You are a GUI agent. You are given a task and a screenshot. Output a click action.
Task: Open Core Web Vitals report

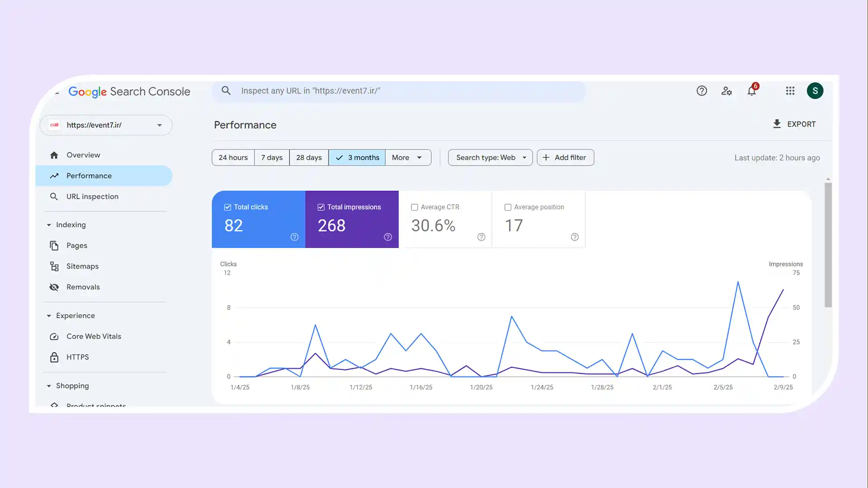point(94,336)
